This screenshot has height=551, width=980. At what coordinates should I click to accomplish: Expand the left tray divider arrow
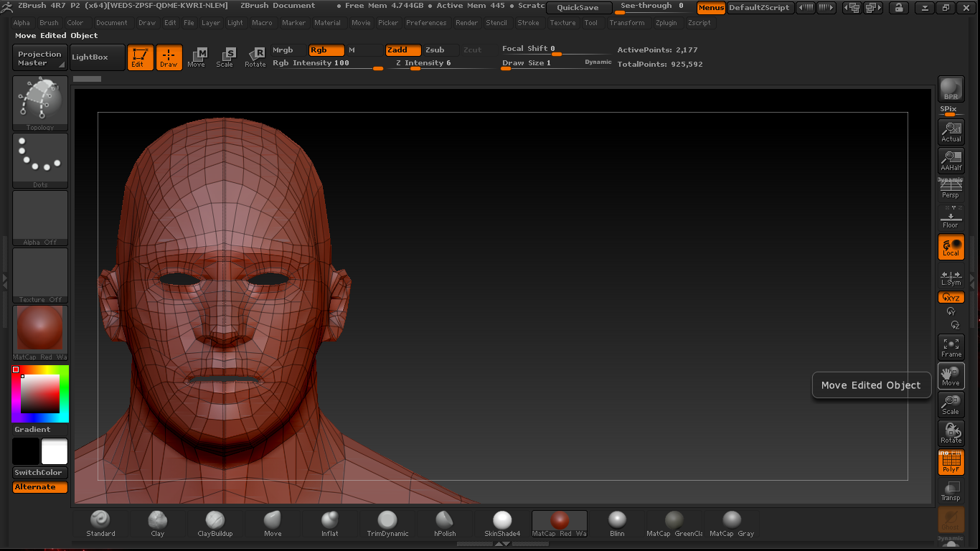pyautogui.click(x=4, y=278)
